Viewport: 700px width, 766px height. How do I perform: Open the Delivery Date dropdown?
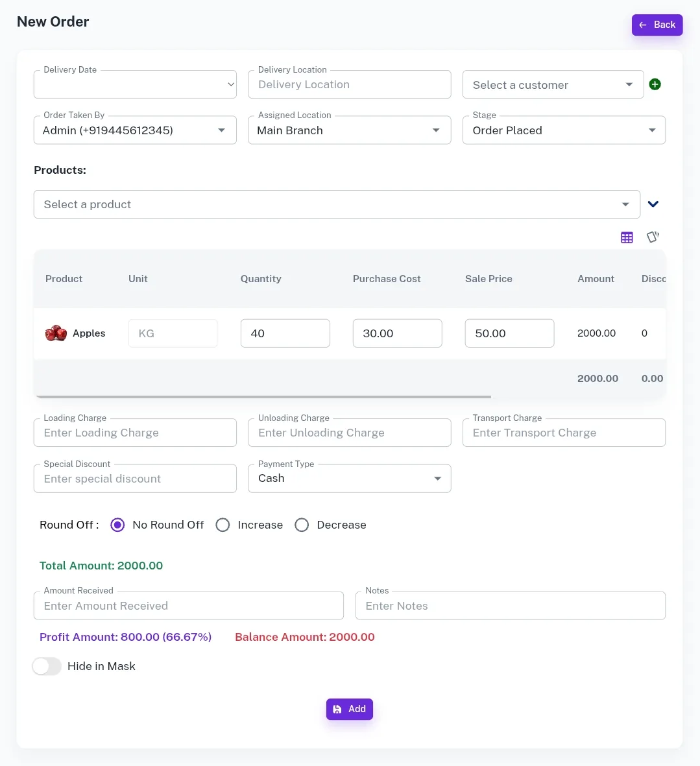[x=136, y=84]
